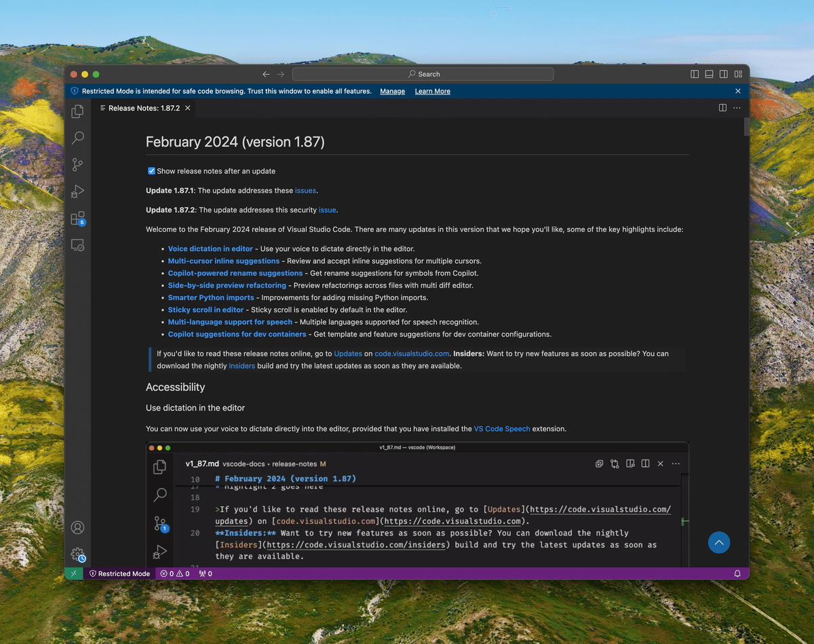Open the editor More Actions menu
Image resolution: width=814 pixels, height=644 pixels.
pyautogui.click(x=737, y=108)
